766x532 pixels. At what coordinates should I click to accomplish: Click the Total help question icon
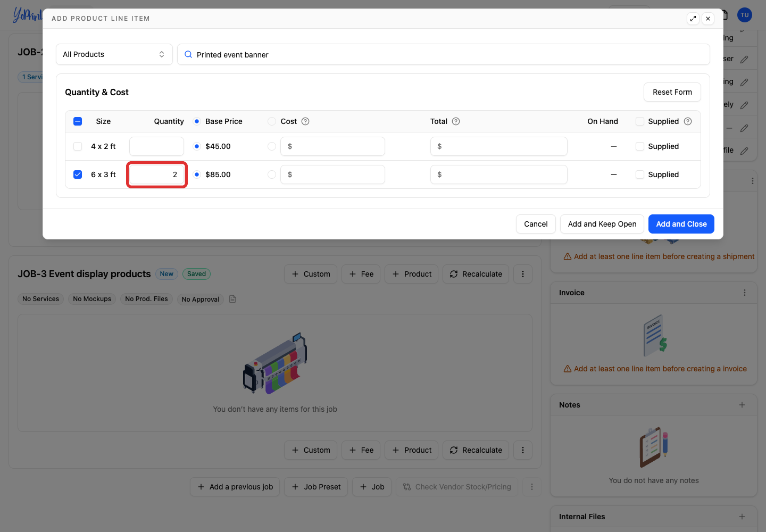click(x=456, y=121)
